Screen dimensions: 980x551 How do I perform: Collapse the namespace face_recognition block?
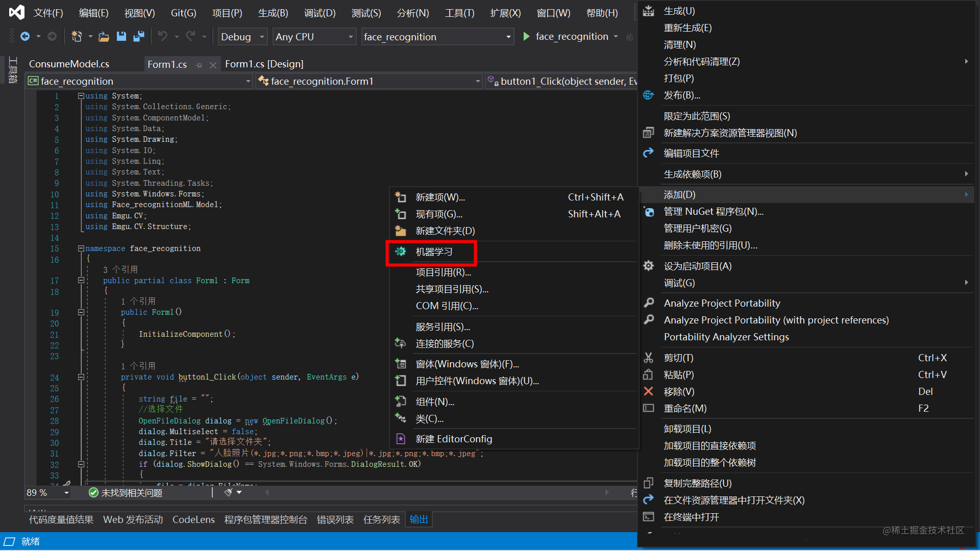[81, 248]
